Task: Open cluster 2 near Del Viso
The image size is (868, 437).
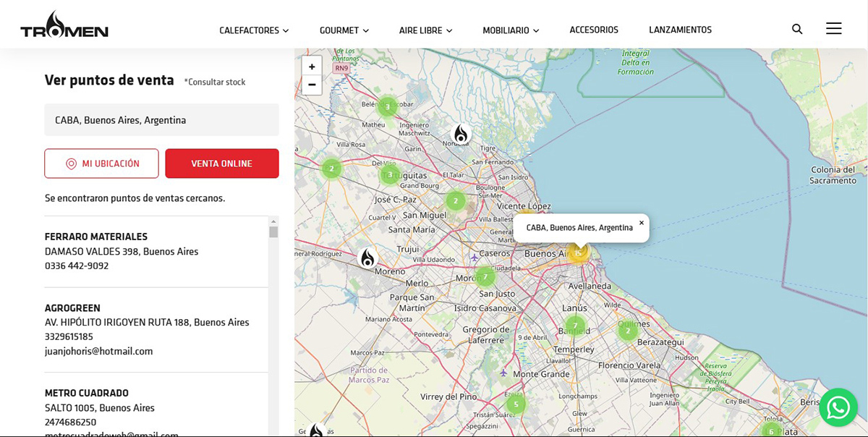Action: (x=331, y=169)
